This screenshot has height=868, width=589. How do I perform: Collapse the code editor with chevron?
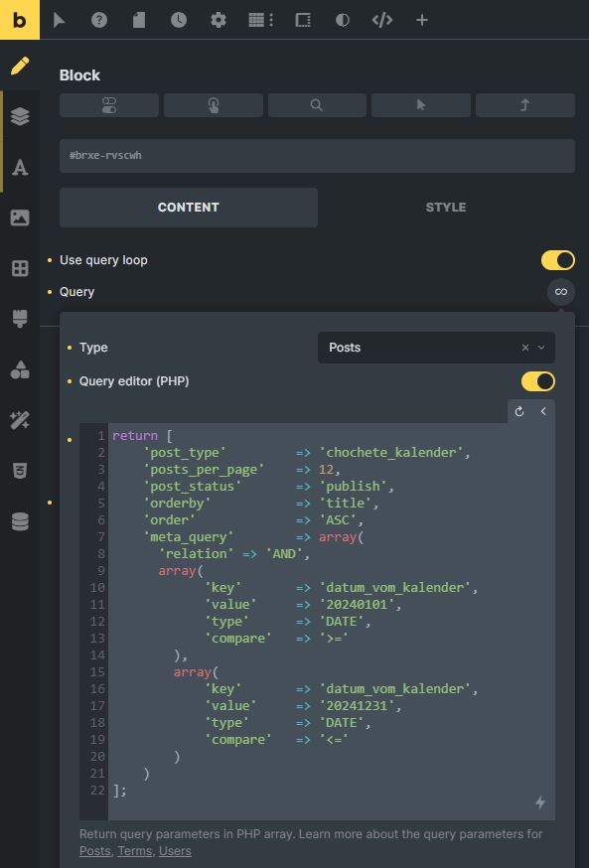[x=543, y=411]
